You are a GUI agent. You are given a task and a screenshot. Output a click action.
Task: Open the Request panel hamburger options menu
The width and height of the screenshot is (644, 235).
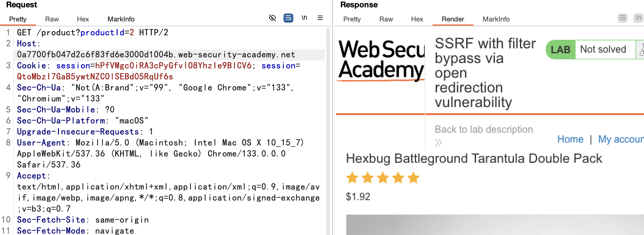(320, 18)
